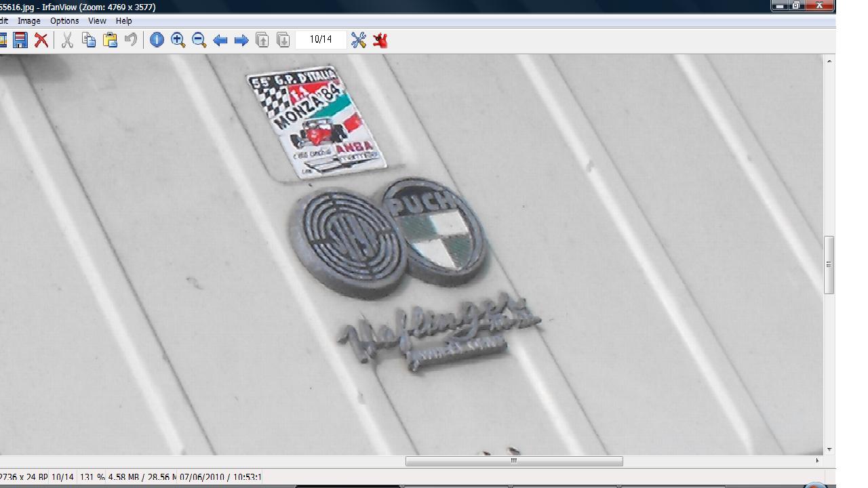Image resolution: width=868 pixels, height=488 pixels.
Task: Open settings with the wrench tools icon
Action: click(x=359, y=40)
